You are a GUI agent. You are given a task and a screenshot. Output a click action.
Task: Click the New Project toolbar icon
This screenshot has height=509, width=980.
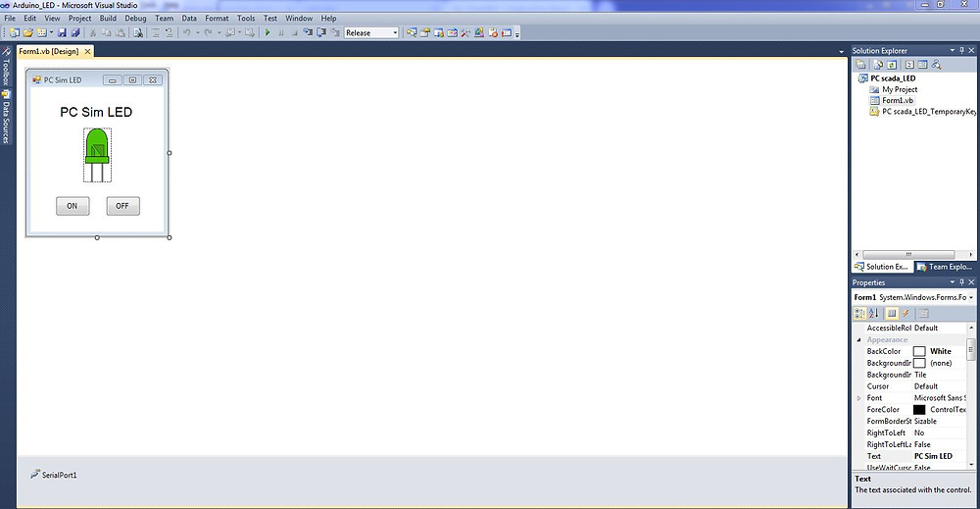(14, 32)
